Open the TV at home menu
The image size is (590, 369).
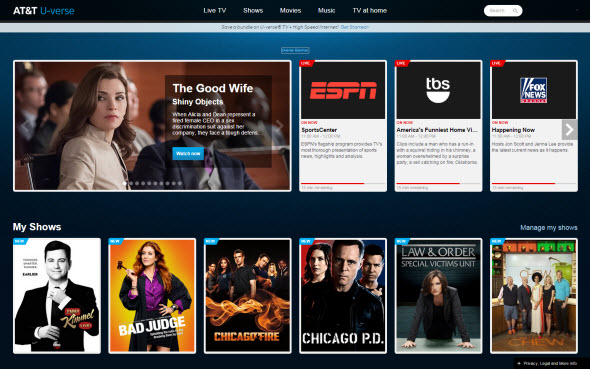[x=370, y=11]
